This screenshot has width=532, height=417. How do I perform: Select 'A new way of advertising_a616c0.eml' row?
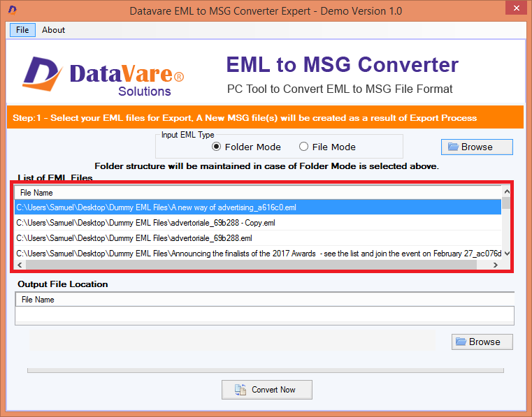(258, 207)
